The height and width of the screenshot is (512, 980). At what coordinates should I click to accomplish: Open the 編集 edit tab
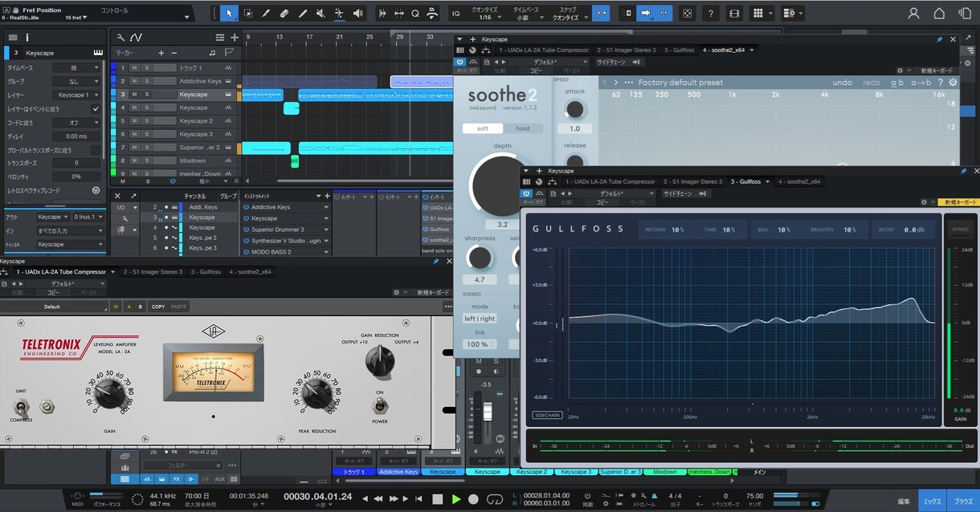(x=904, y=501)
